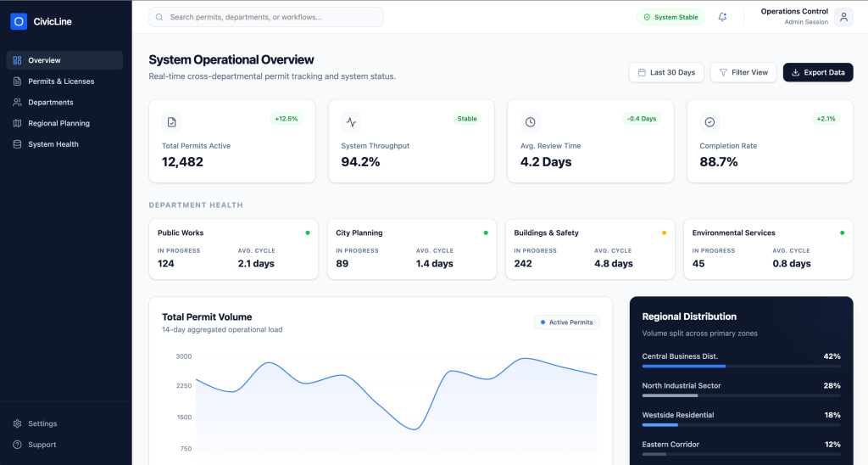The height and width of the screenshot is (465, 868).
Task: Click the Total Permits Active document icon
Action: coord(172,122)
